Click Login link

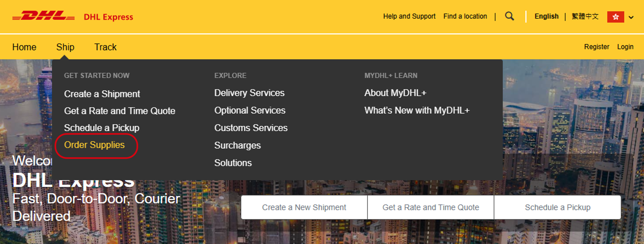(625, 47)
